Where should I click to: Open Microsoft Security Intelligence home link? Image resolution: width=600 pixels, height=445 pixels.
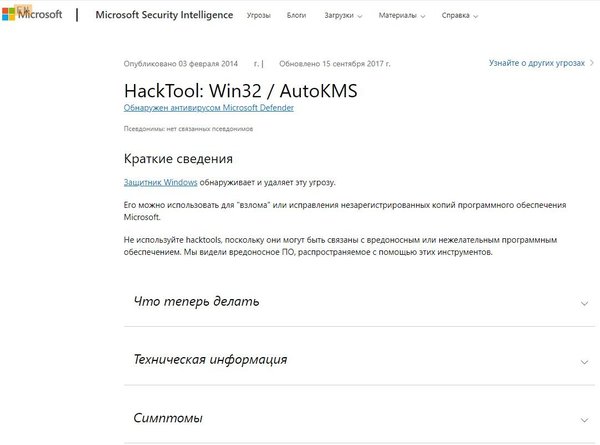click(x=164, y=16)
